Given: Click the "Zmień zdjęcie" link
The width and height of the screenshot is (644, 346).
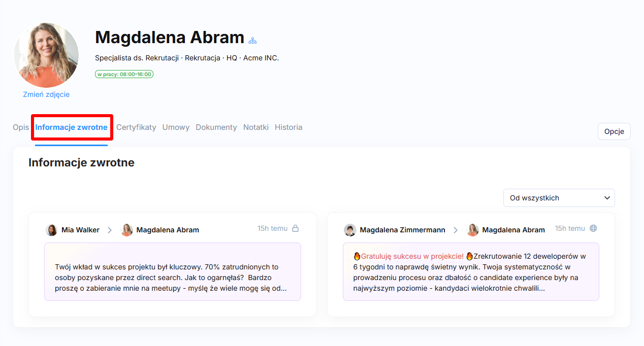Looking at the screenshot, I should point(46,94).
